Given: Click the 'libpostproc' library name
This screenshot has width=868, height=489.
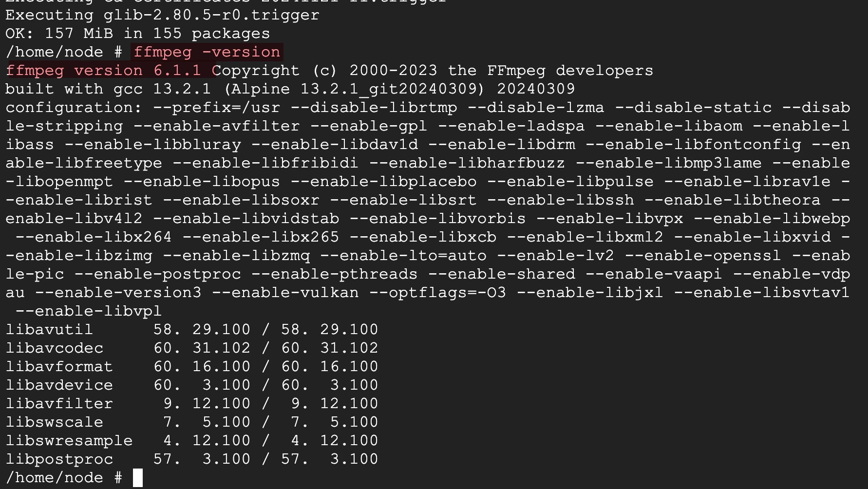Looking at the screenshot, I should pyautogui.click(x=59, y=459).
